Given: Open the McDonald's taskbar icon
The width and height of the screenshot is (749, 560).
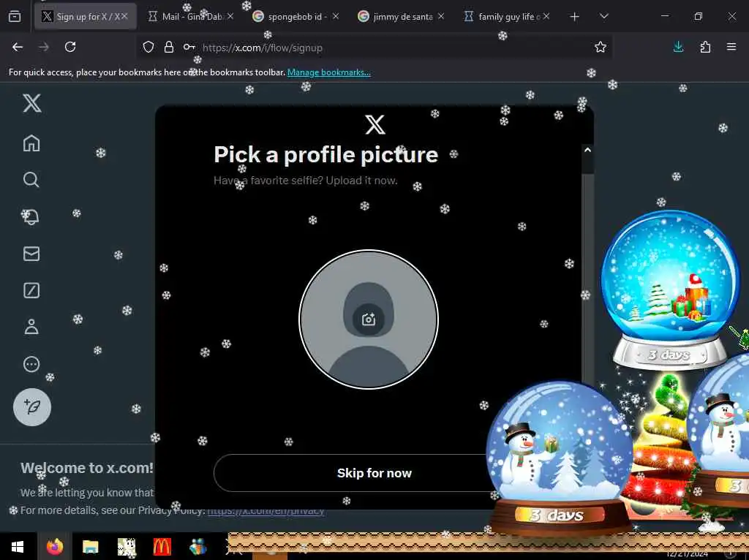Looking at the screenshot, I should click(162, 547).
